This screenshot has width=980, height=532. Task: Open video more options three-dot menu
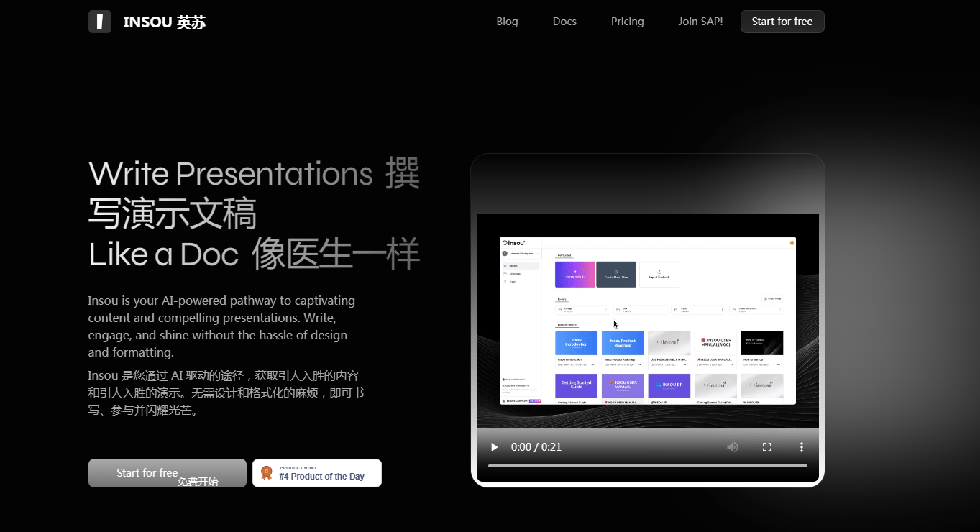click(802, 447)
